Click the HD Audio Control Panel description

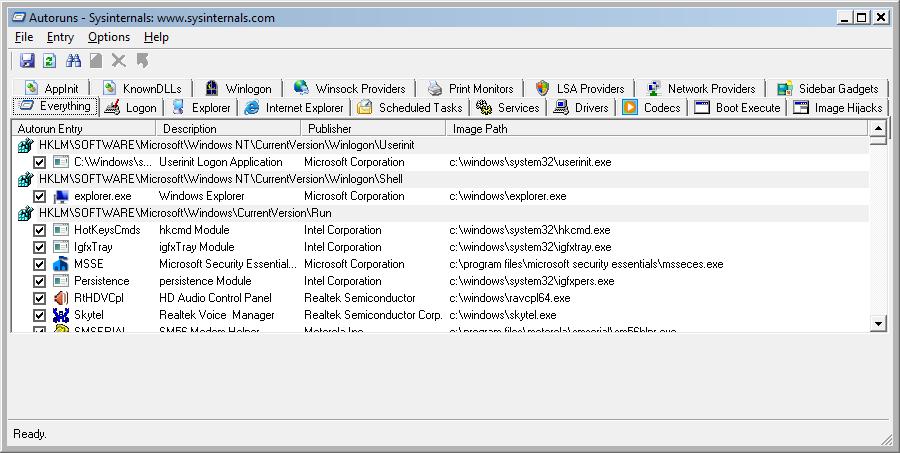pyautogui.click(x=215, y=298)
